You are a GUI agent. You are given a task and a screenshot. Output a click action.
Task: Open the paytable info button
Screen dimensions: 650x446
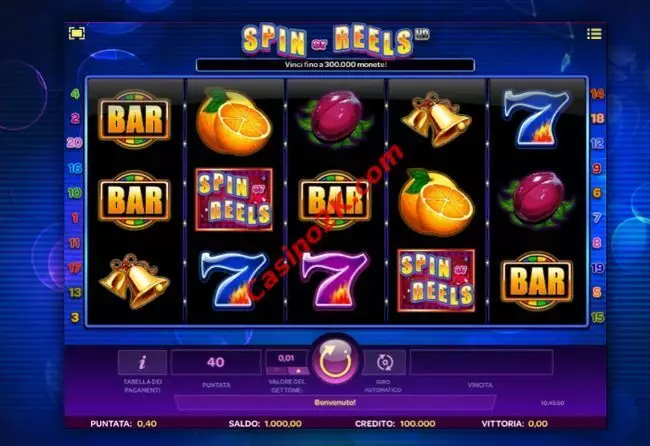[142, 362]
